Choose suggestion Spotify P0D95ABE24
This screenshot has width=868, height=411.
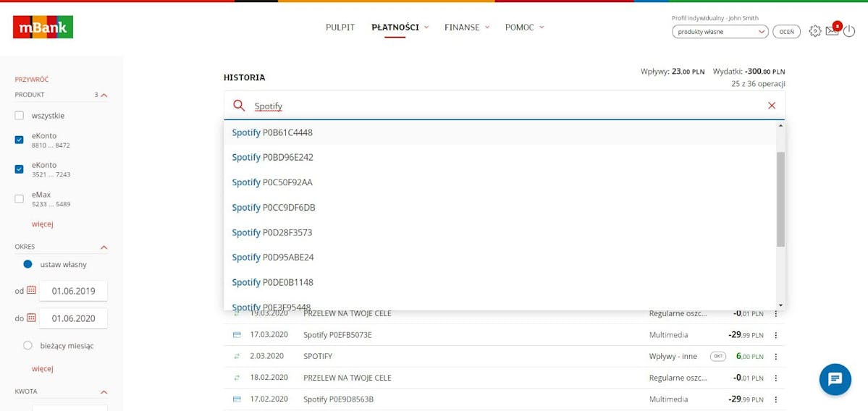tap(500, 257)
